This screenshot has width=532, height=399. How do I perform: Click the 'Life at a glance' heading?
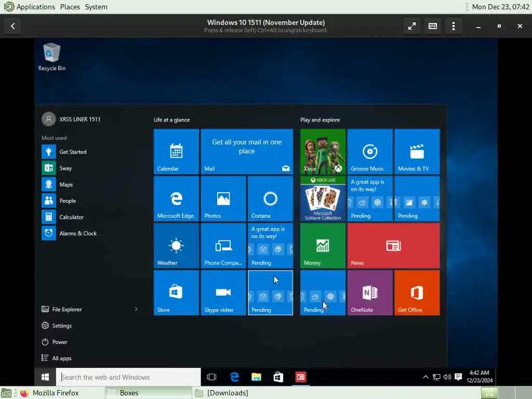pos(171,120)
